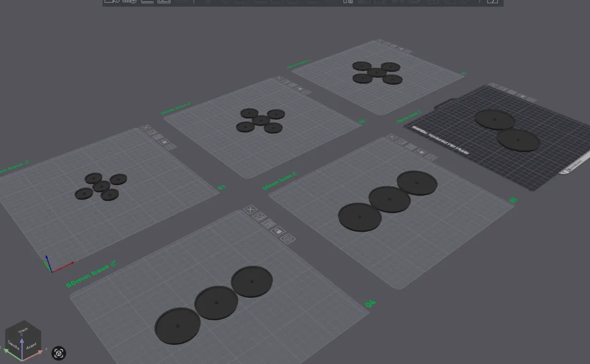
Task: Toggle the lock icon on plate 05
Action: 421,152
